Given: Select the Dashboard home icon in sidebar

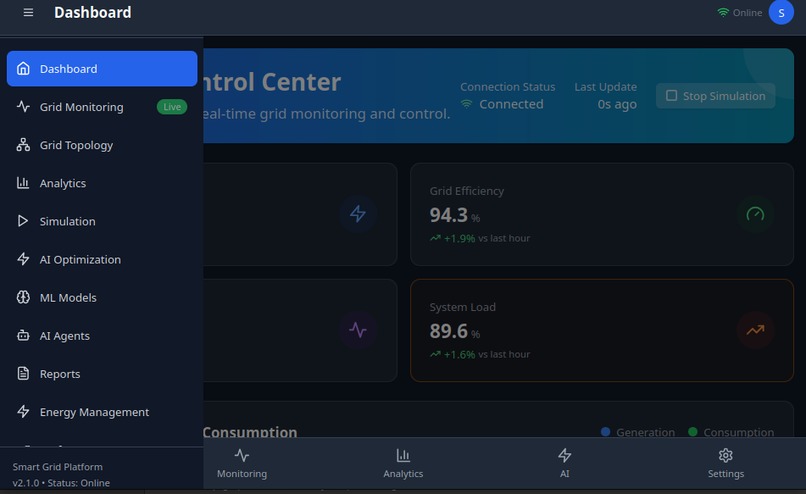Looking at the screenshot, I should pos(23,68).
